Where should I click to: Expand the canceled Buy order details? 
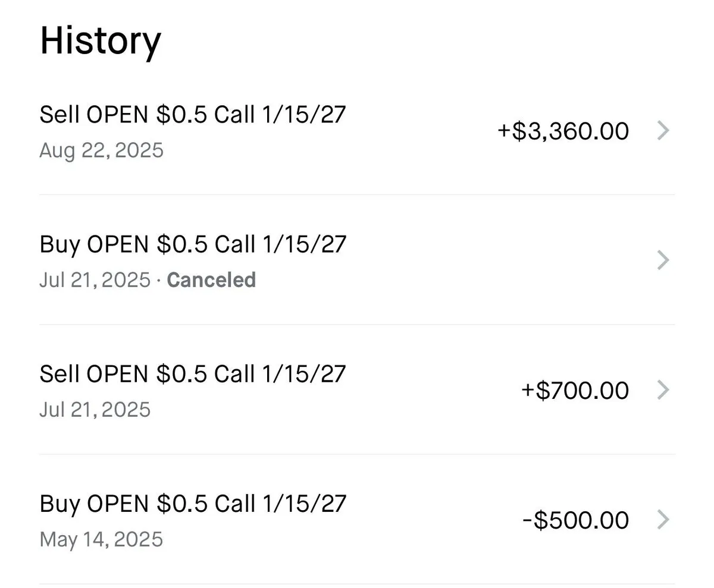(663, 260)
